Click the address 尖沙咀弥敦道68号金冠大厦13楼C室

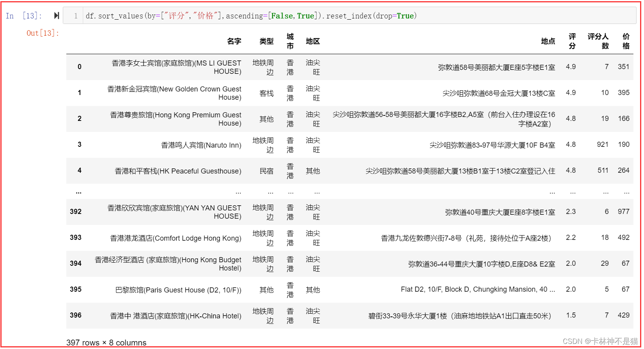tap(499, 93)
